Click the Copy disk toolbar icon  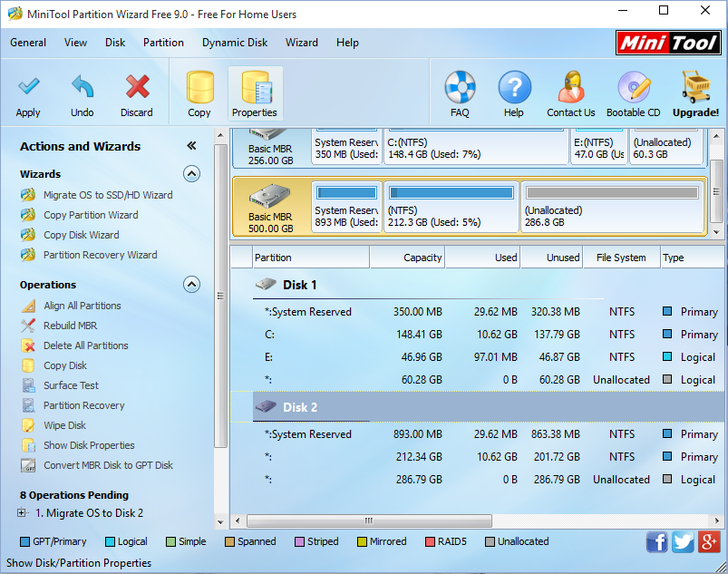(x=199, y=87)
